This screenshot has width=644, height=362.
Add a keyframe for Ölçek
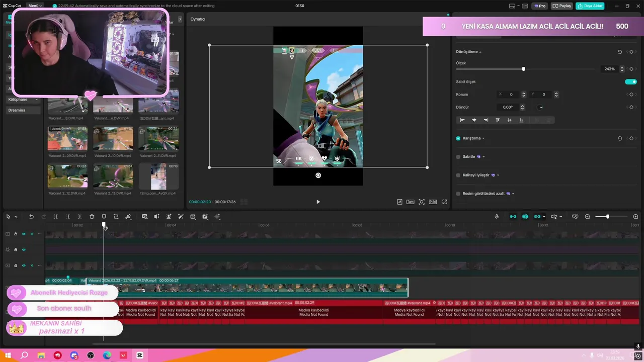click(631, 69)
